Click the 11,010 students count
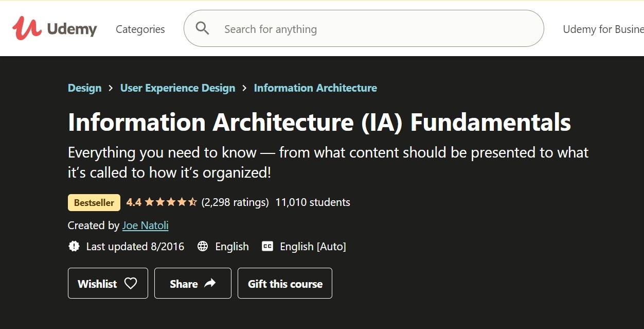The image size is (644, 329). point(313,202)
